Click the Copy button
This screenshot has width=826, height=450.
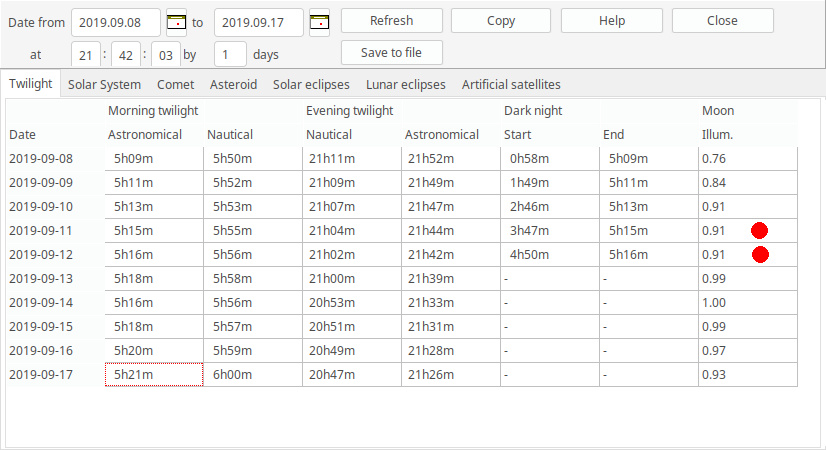tap(501, 21)
